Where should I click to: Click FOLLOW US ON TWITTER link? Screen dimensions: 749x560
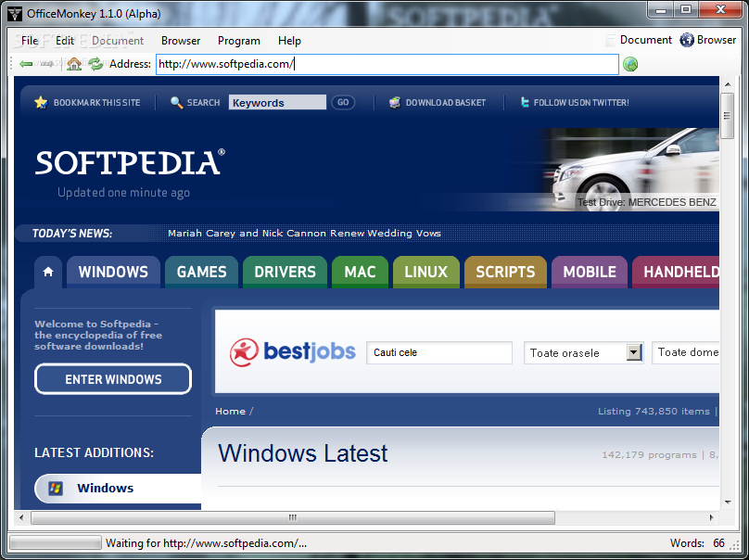click(x=581, y=102)
